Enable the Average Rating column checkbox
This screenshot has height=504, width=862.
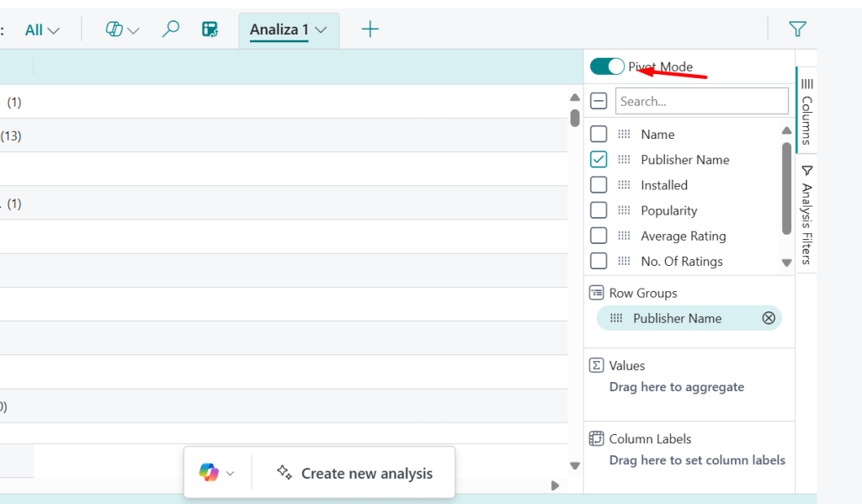coord(599,236)
